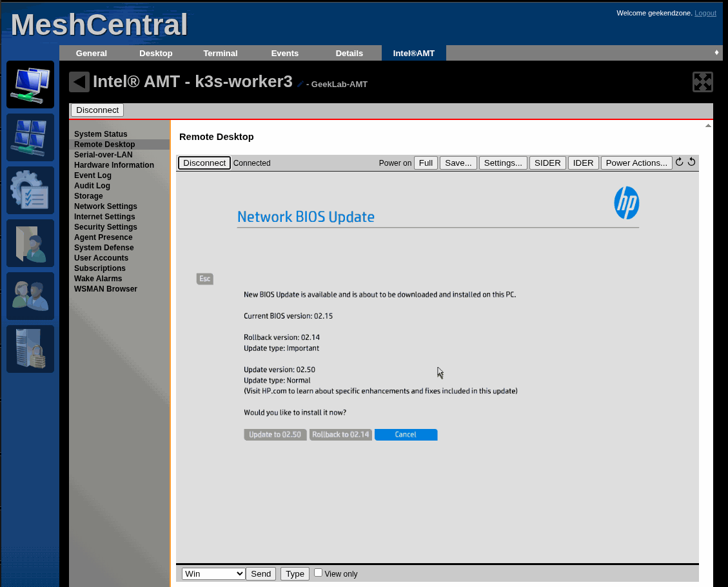Click the Type button
Screen dimensions: 728x587
coord(295,573)
